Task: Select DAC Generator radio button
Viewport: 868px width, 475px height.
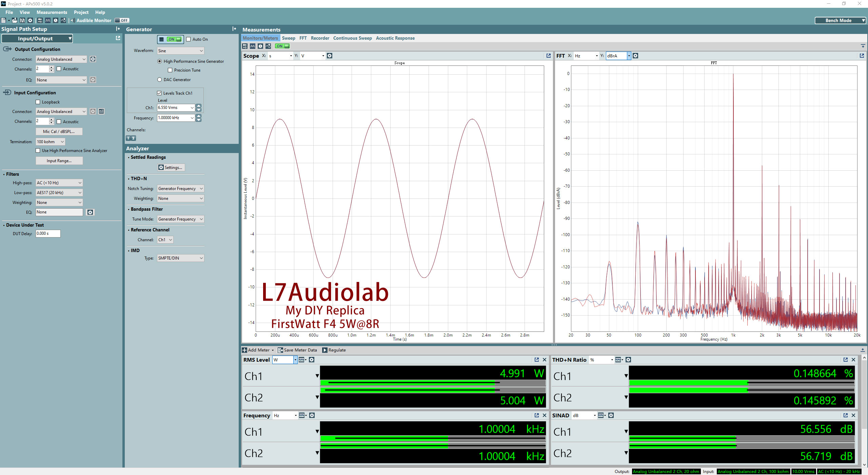Action: click(159, 80)
